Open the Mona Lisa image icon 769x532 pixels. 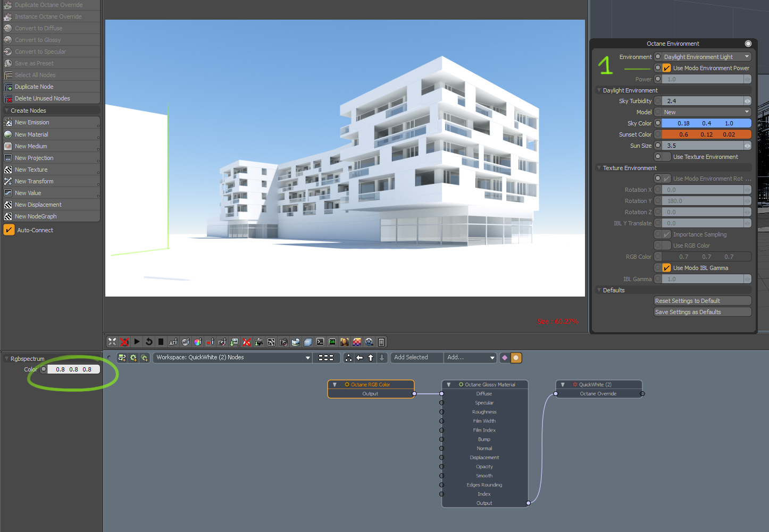click(345, 342)
